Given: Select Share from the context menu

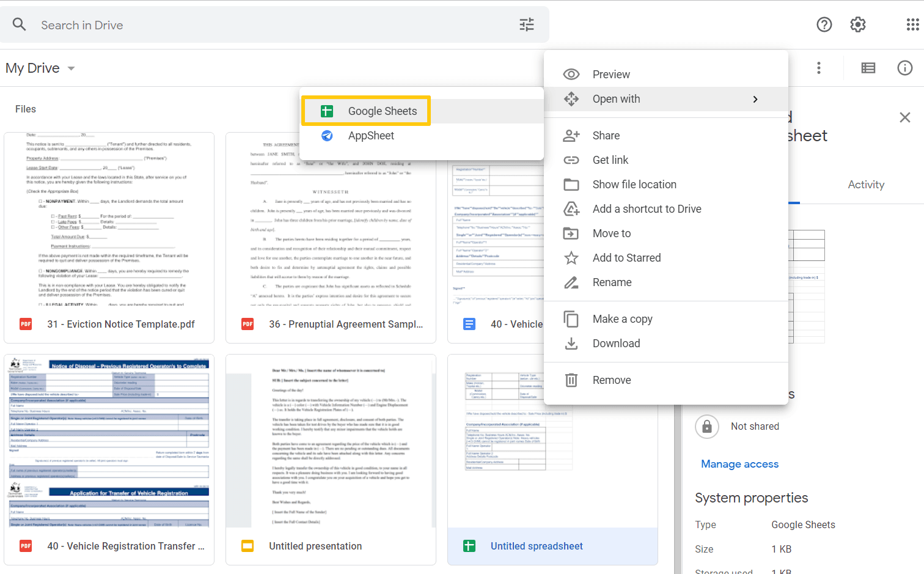Looking at the screenshot, I should [666, 136].
